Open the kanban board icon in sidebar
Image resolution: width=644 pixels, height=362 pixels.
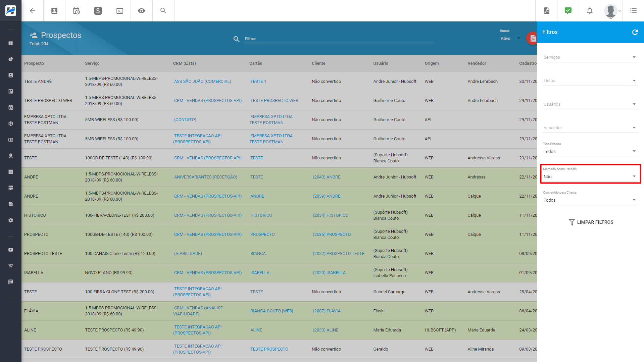(x=11, y=91)
